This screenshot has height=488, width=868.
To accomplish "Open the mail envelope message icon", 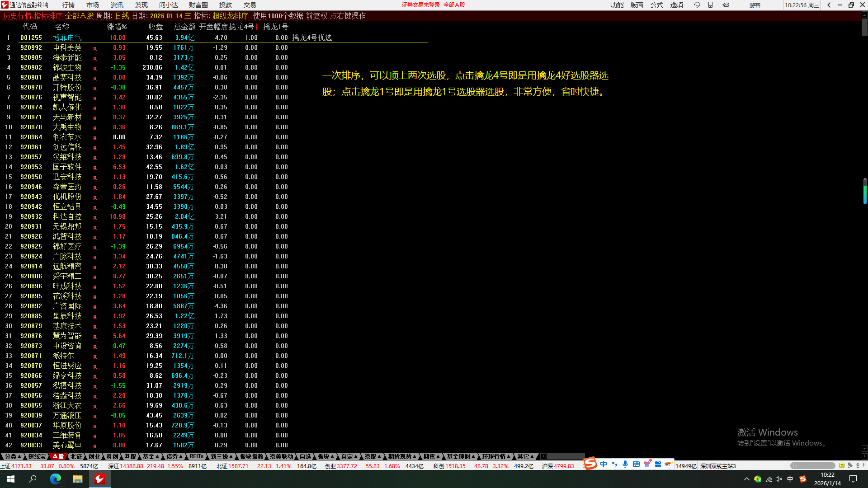I will [x=726, y=5].
